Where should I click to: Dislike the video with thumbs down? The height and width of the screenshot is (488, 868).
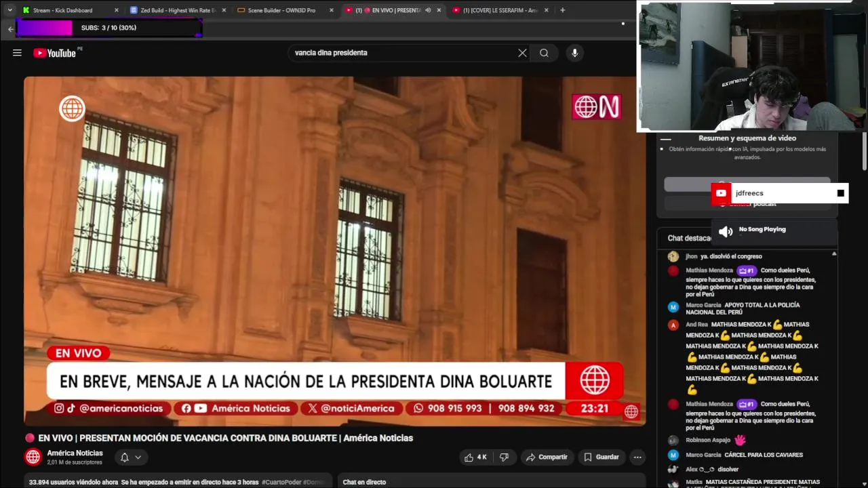(504, 457)
